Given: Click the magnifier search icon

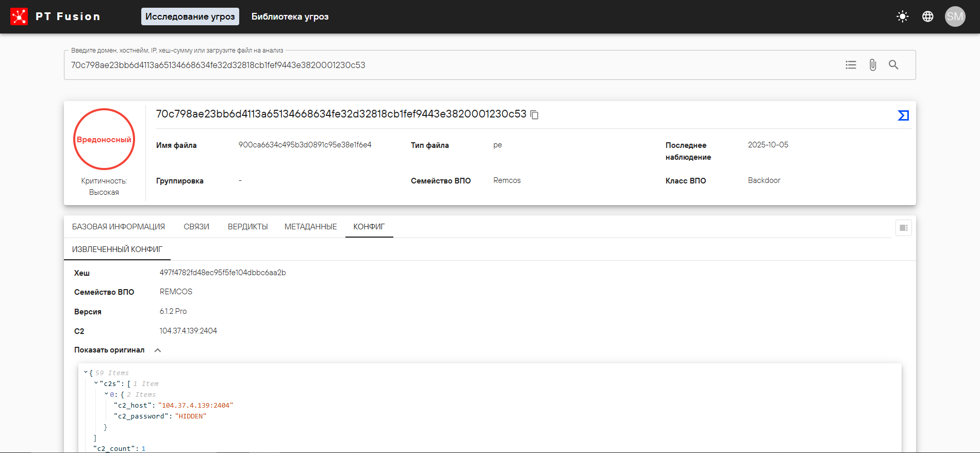Looking at the screenshot, I should coord(893,65).
